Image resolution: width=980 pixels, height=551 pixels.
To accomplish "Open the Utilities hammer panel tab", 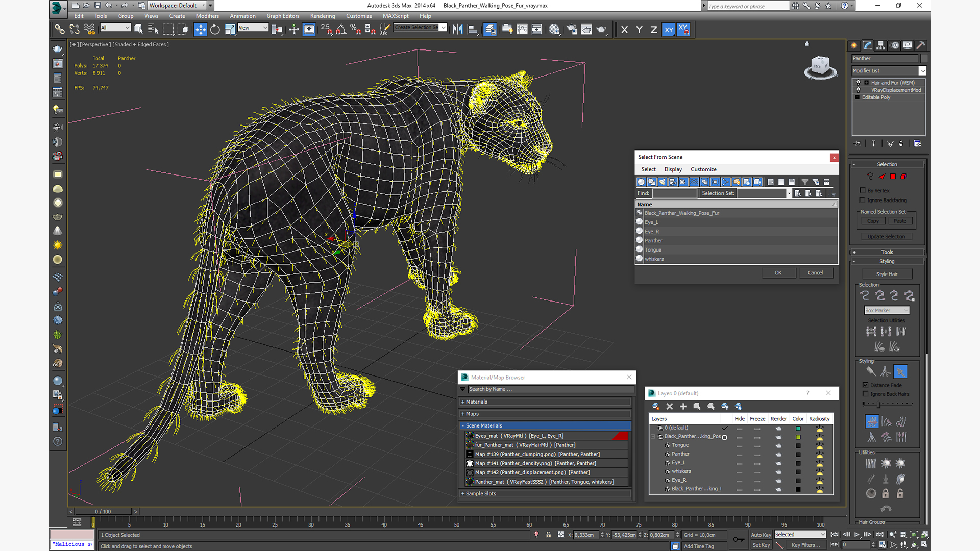I will (x=921, y=45).
